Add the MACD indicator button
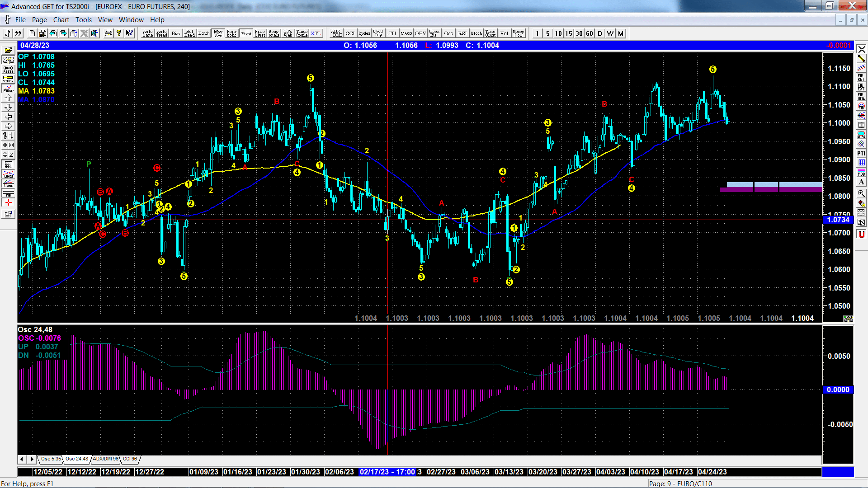The height and width of the screenshot is (488, 868). [406, 33]
